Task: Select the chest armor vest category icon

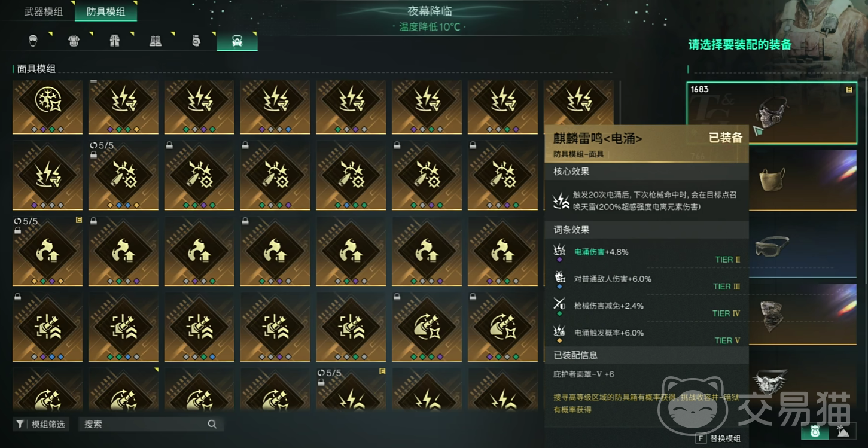Action: coord(74,41)
